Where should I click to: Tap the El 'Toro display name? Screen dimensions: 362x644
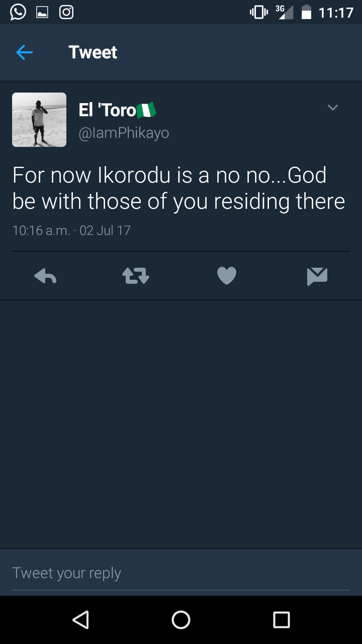click(108, 110)
